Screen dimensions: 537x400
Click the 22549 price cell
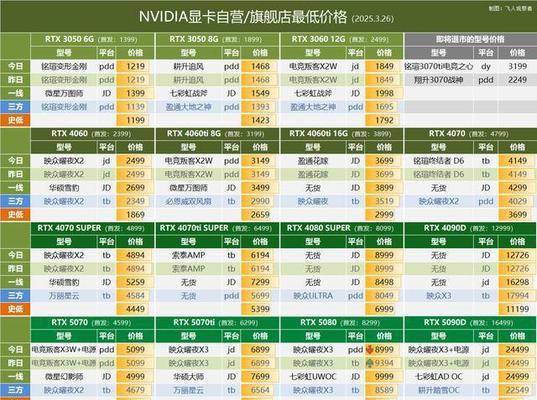coord(517,390)
